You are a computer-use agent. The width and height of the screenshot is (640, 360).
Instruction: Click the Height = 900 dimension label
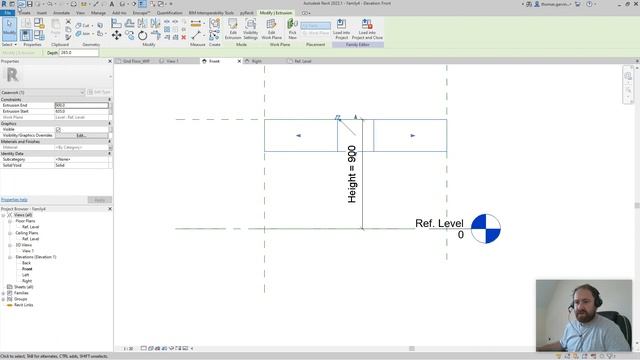pyautogui.click(x=352, y=174)
